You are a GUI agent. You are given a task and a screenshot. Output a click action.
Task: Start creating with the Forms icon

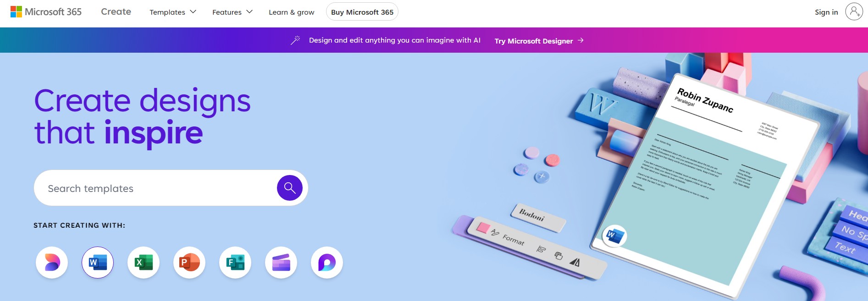tap(235, 263)
